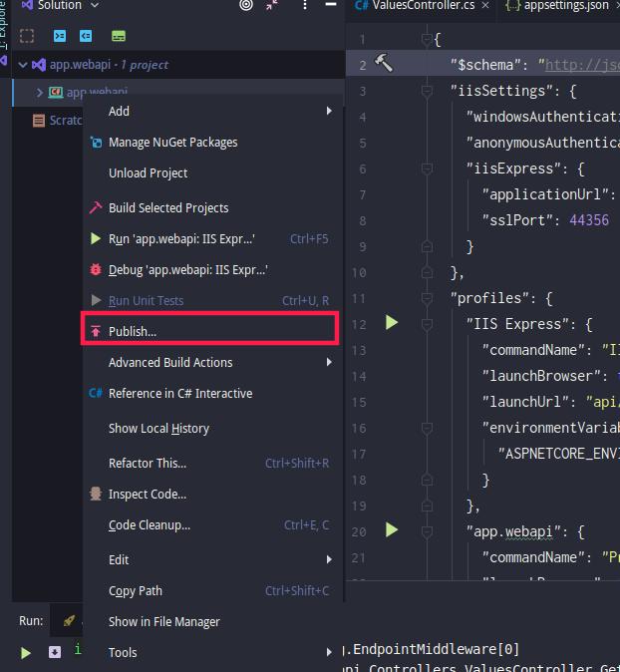Fold the IIS Express block on line 12
The image size is (620, 672).
(x=427, y=324)
